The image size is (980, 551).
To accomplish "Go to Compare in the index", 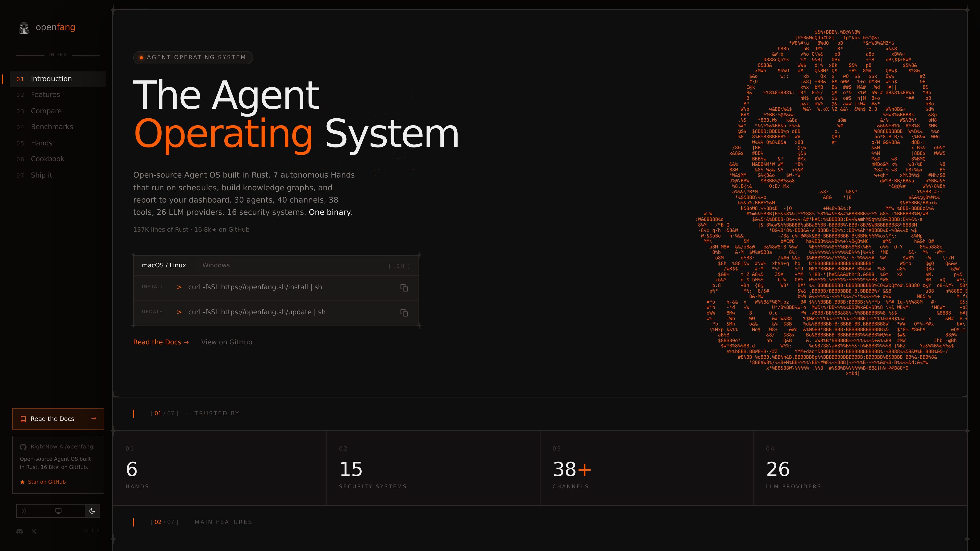I will [x=58, y=111].
